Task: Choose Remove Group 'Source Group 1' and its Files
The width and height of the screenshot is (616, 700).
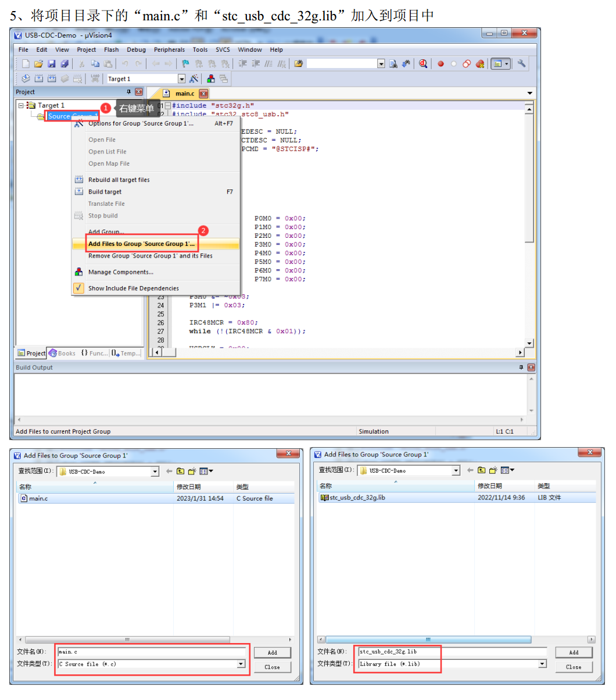Action: [x=150, y=256]
